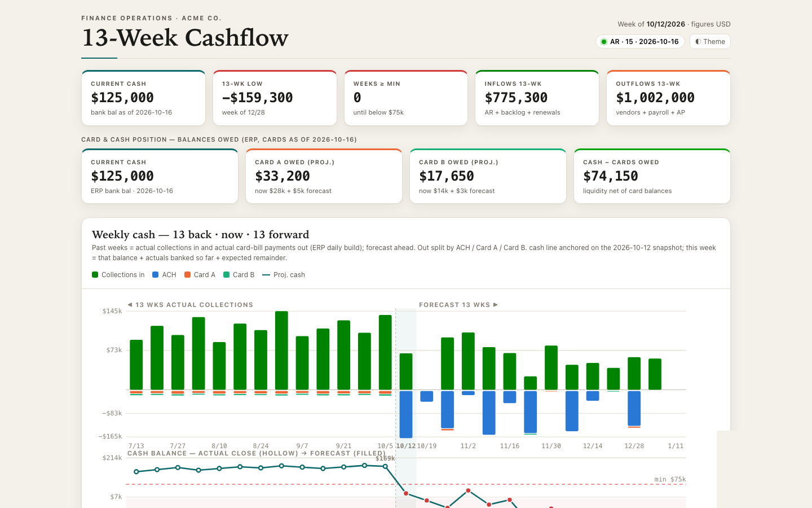812x508 pixels.
Task: Click the $145k y-axis label
Action: click(112, 311)
